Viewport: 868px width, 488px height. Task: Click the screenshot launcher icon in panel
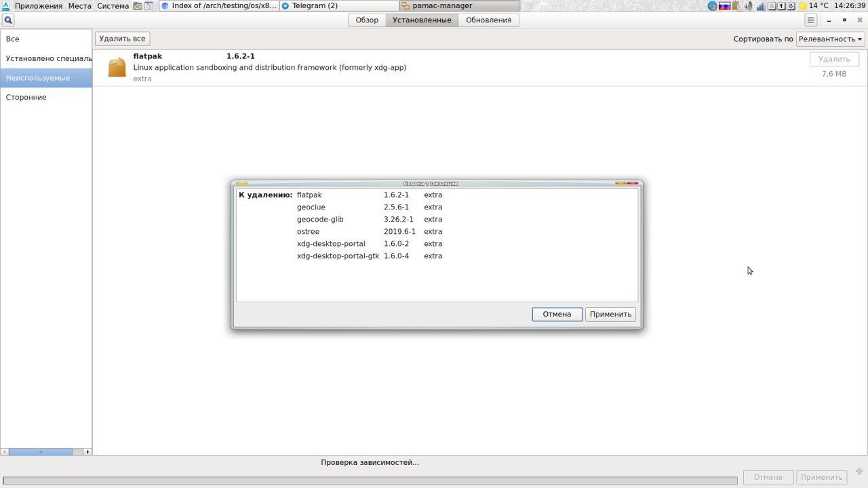[138, 5]
